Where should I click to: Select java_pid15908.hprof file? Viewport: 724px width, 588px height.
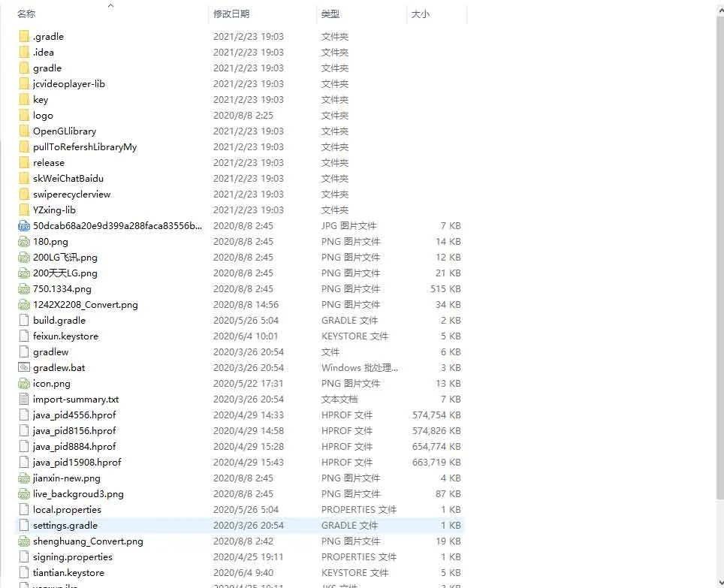pos(77,462)
